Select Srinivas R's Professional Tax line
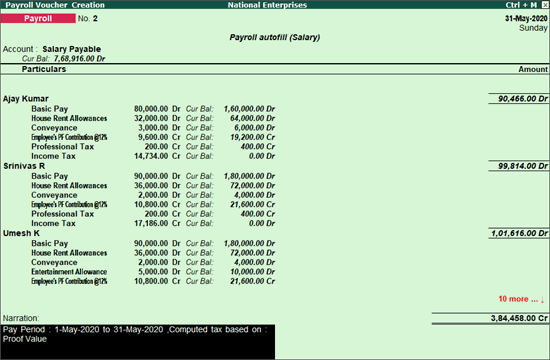The width and height of the screenshot is (550, 360). (x=153, y=214)
